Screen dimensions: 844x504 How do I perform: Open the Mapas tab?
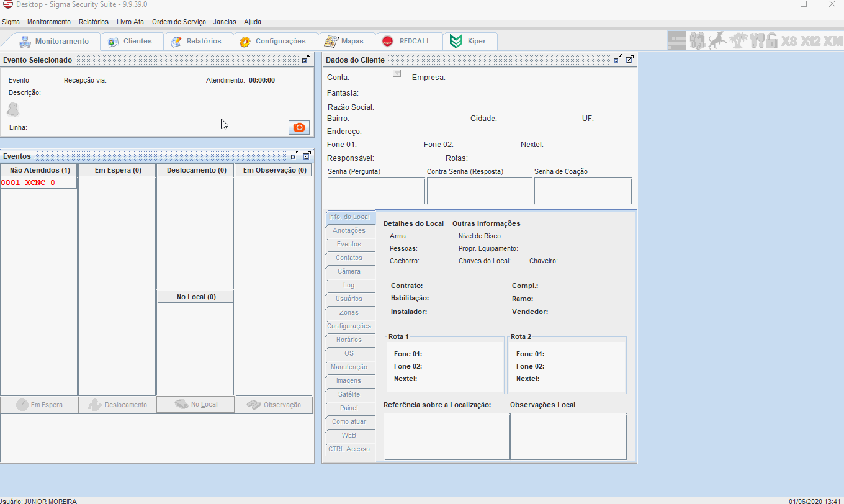pos(346,42)
